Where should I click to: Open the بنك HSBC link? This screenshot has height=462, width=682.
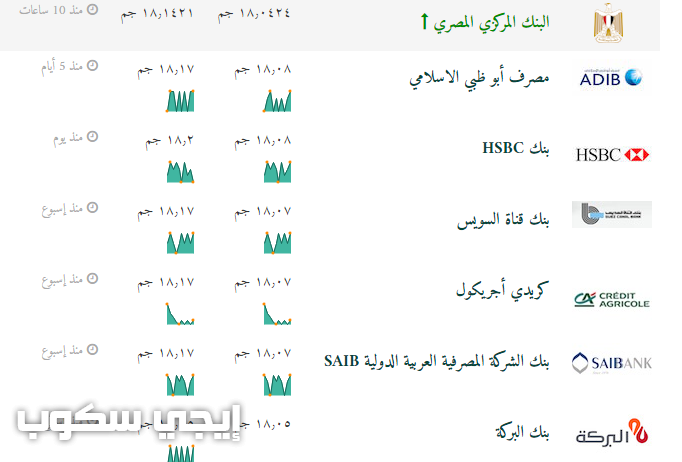[x=516, y=148]
